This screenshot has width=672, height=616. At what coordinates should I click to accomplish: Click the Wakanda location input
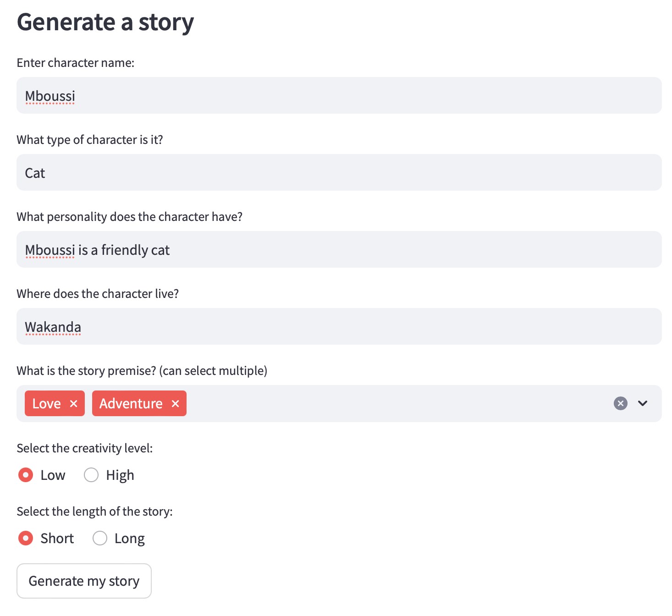(339, 327)
